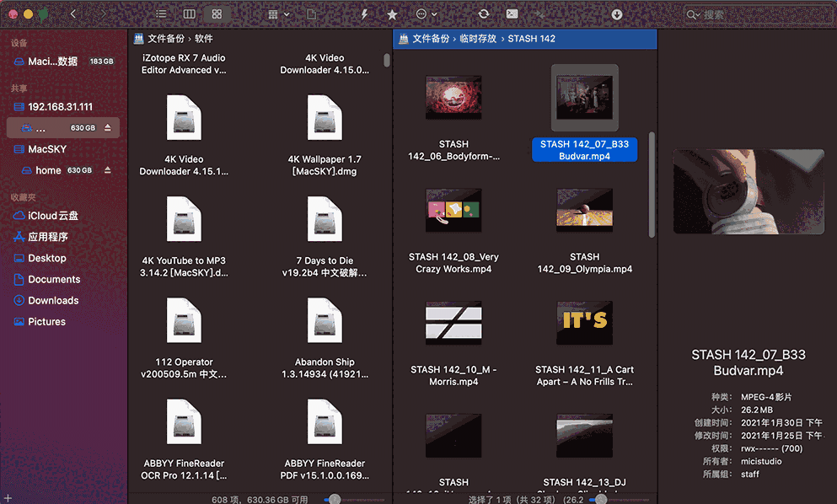Switch to column view mode
Viewport: 837px width, 504px height.
tap(189, 14)
